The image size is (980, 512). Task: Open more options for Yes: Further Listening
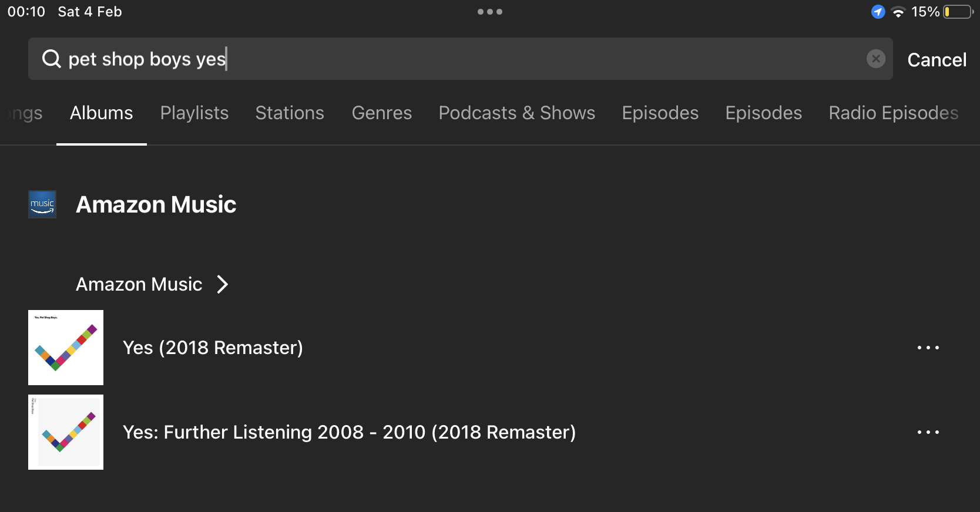[928, 432]
